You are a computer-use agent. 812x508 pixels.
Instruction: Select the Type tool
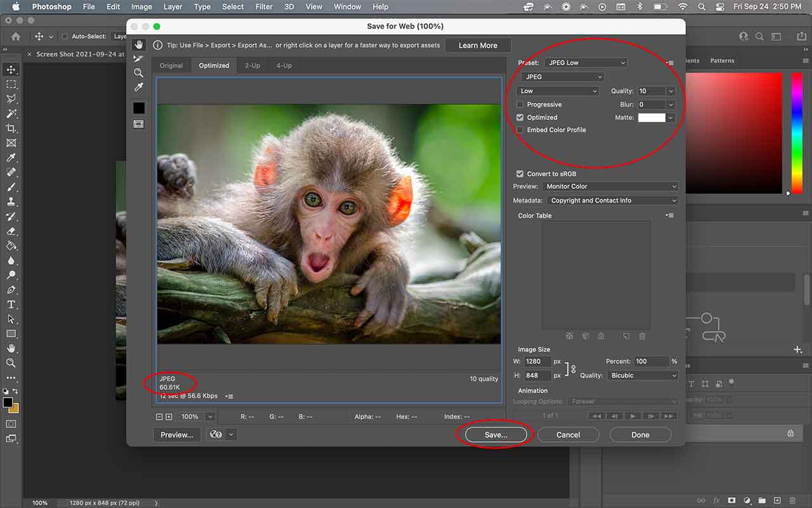[11, 305]
